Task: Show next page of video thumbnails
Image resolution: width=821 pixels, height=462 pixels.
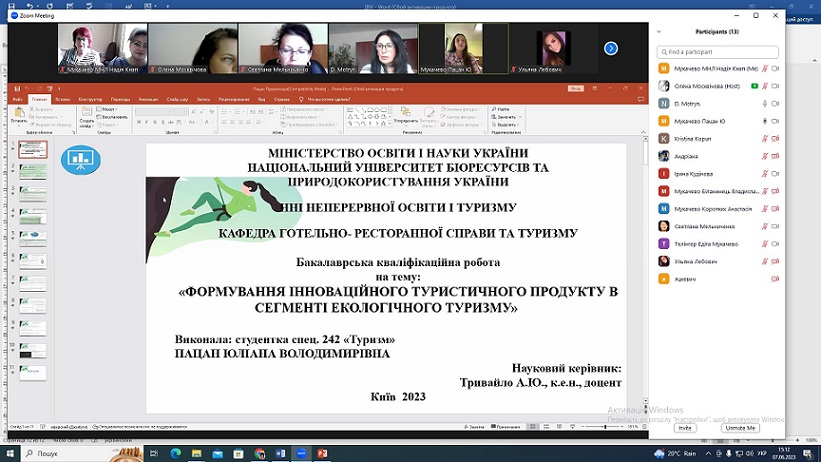Action: click(x=611, y=48)
